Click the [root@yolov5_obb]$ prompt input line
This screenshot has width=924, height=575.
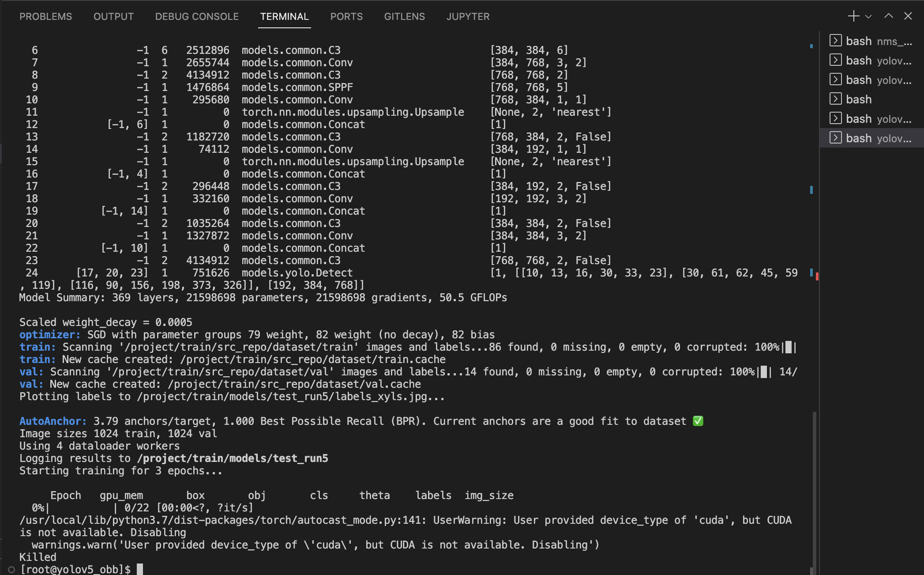tap(82, 570)
